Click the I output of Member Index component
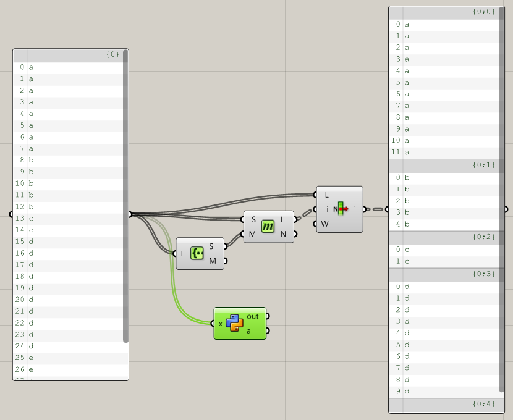The image size is (513, 420). [x=281, y=219]
